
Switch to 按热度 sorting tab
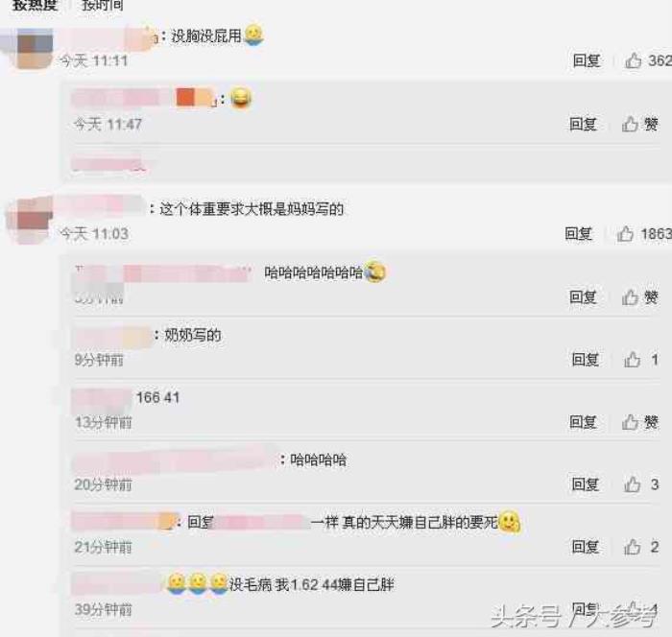click(x=35, y=5)
